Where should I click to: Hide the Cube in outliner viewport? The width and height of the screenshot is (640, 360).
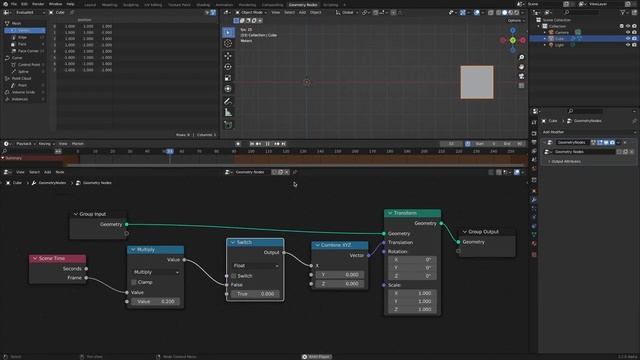tap(628, 38)
